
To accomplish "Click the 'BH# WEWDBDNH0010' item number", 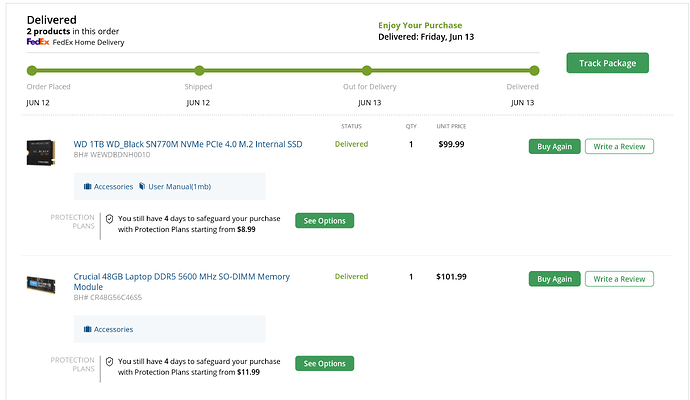I will (x=112, y=155).
